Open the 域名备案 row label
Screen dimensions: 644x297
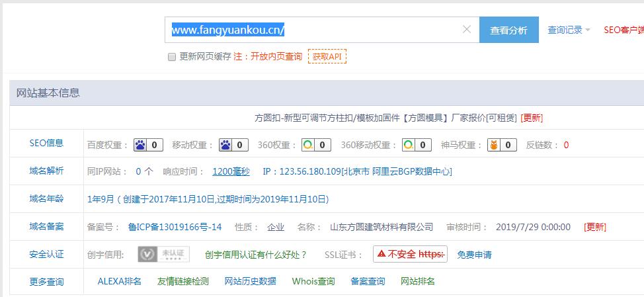coord(46,227)
